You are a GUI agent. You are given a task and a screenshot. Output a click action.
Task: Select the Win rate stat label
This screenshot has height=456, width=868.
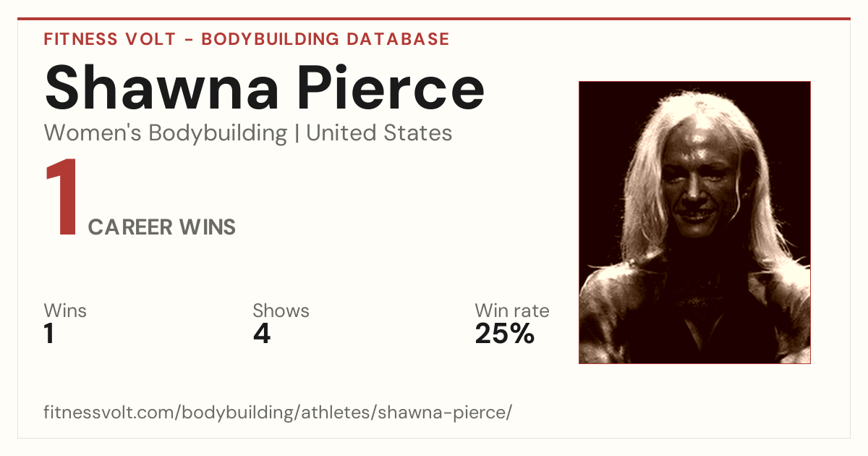click(512, 311)
